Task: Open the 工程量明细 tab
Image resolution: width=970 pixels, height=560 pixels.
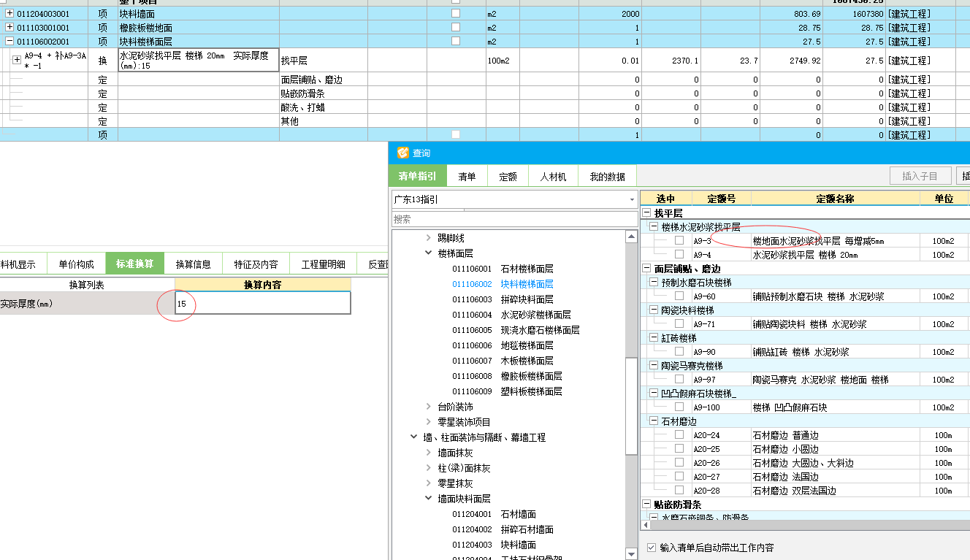Action: coord(324,264)
